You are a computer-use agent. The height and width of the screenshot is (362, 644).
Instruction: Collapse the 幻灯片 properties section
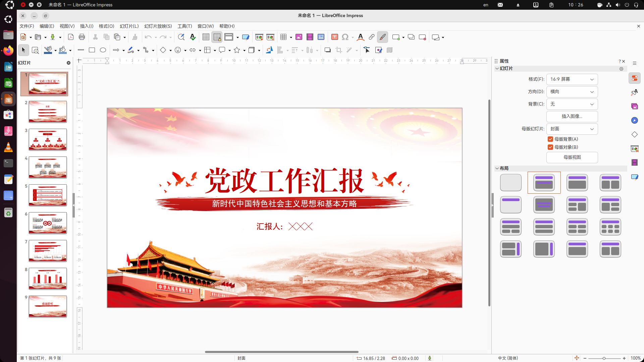(497, 68)
